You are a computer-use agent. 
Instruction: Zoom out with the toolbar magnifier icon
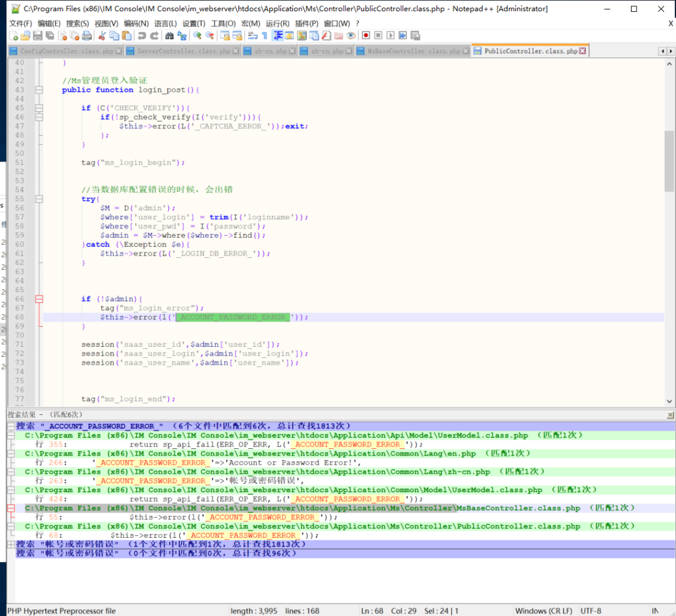pos(210,36)
